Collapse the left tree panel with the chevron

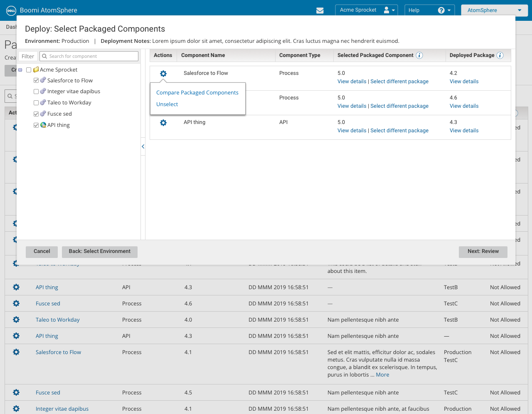click(x=143, y=146)
